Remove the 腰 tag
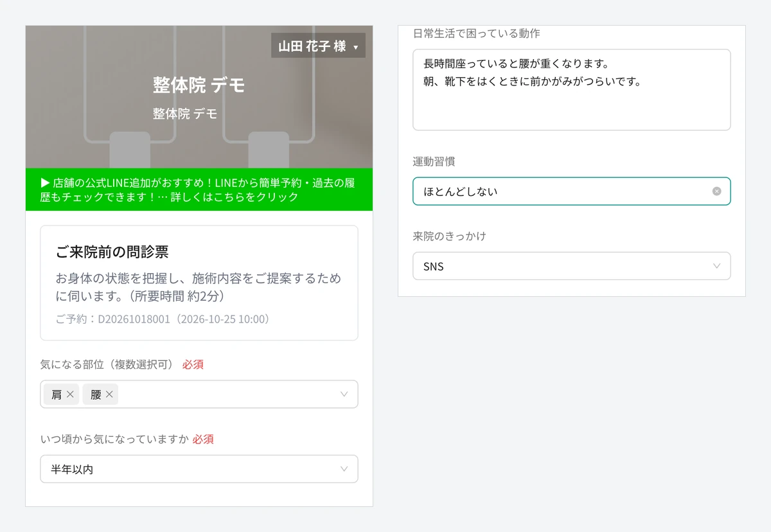Screen dimensions: 771x532 [109, 395]
